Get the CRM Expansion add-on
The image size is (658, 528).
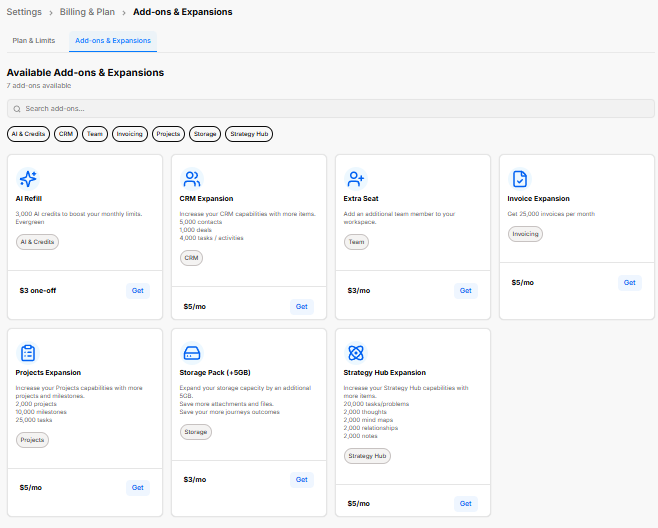point(302,306)
